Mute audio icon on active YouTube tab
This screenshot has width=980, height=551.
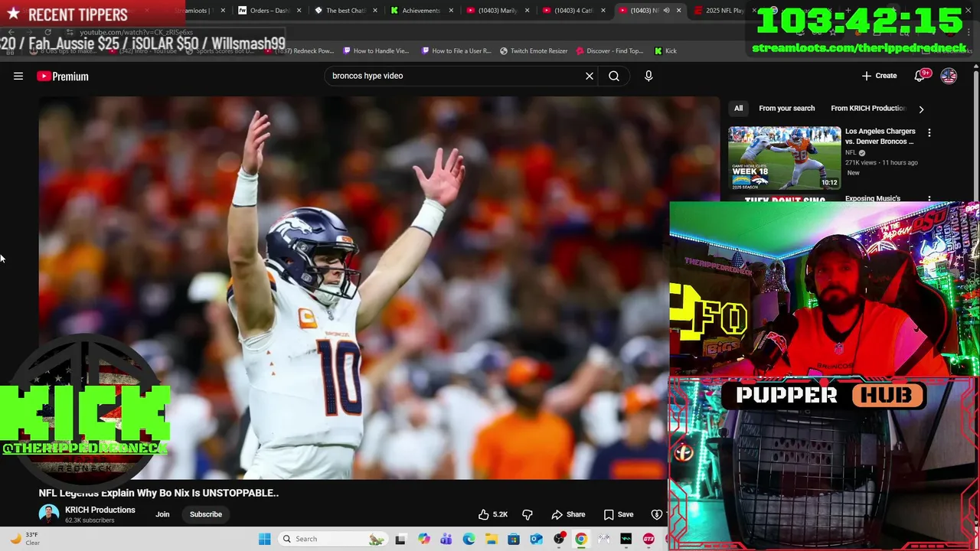(666, 11)
